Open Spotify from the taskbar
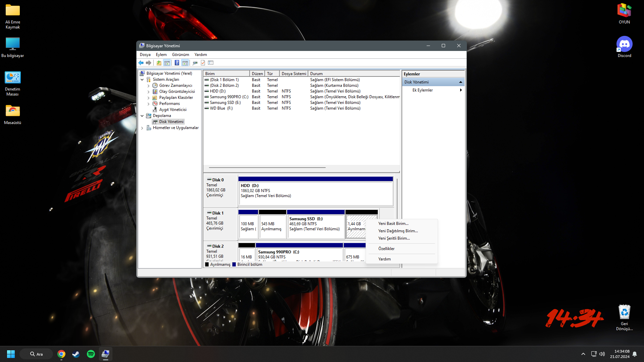 [x=91, y=354]
